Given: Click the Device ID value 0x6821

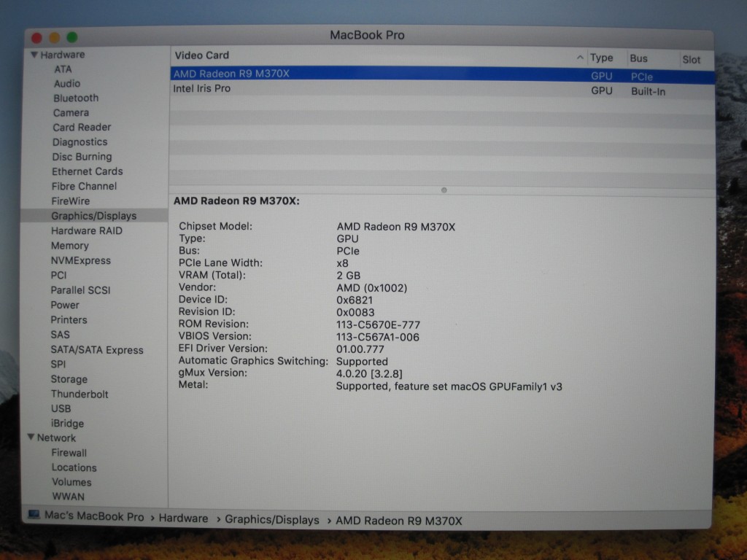Looking at the screenshot, I should point(355,300).
